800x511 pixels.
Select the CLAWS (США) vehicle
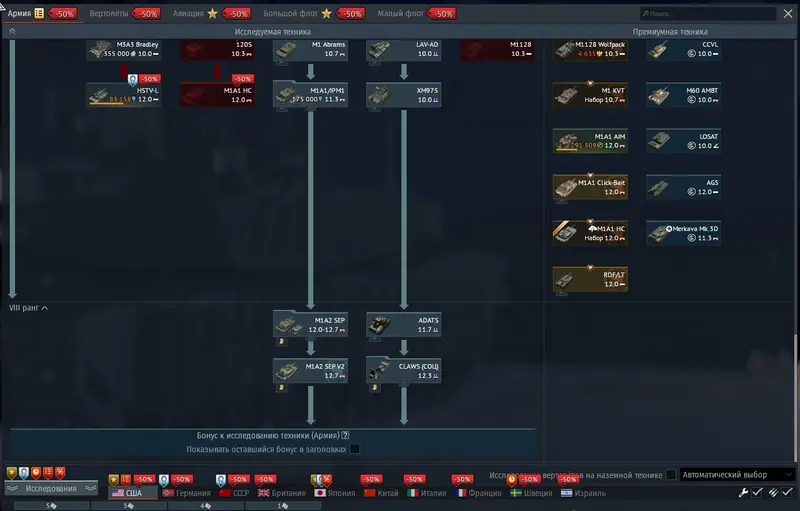click(403, 370)
